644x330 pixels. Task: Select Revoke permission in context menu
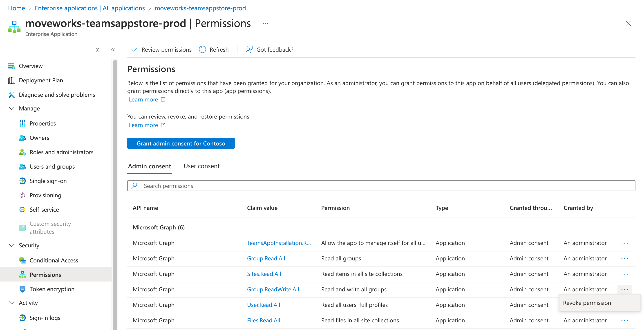coord(587,303)
